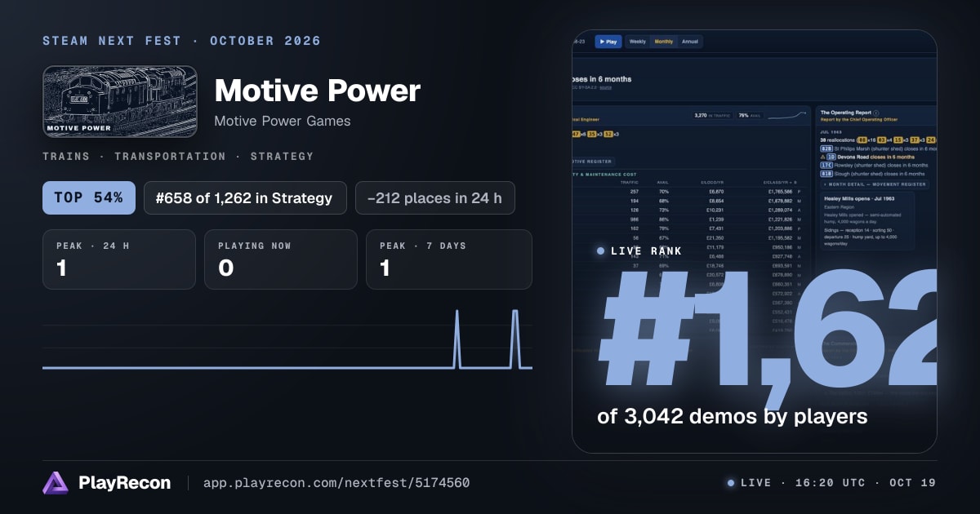
Task: Open the image source link
Action: click(x=605, y=86)
